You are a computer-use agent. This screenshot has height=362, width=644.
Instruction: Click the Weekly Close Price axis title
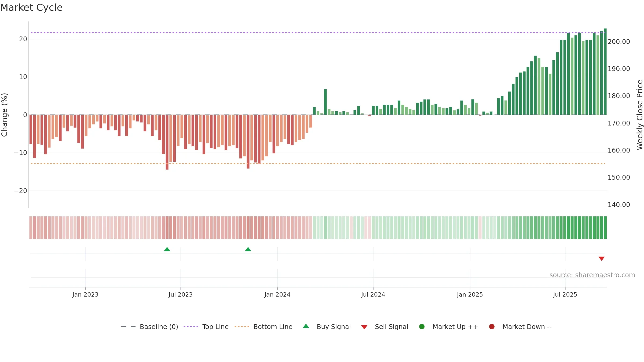click(x=640, y=115)
